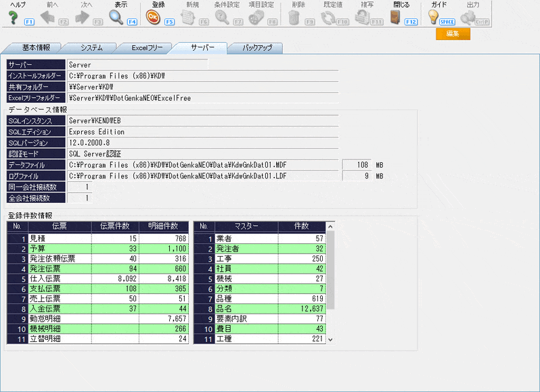Select the 品名 master row
Screen dimensions: 540x392
[x=260, y=308]
